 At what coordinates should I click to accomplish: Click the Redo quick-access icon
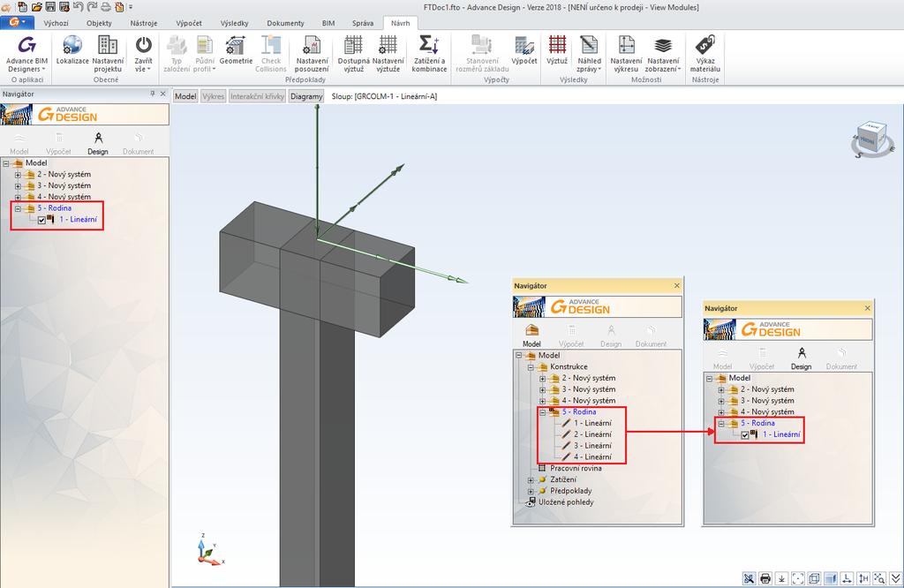click(92, 7)
